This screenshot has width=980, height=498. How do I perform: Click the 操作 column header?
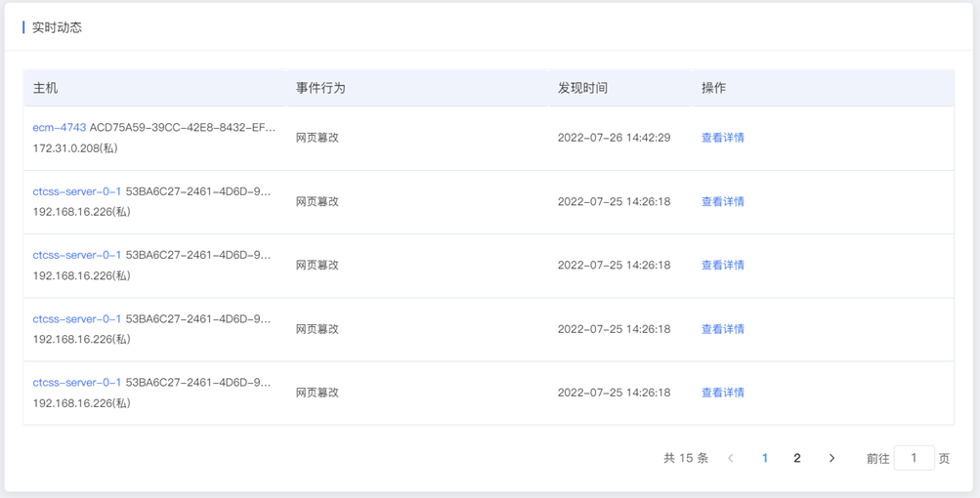[x=714, y=88]
